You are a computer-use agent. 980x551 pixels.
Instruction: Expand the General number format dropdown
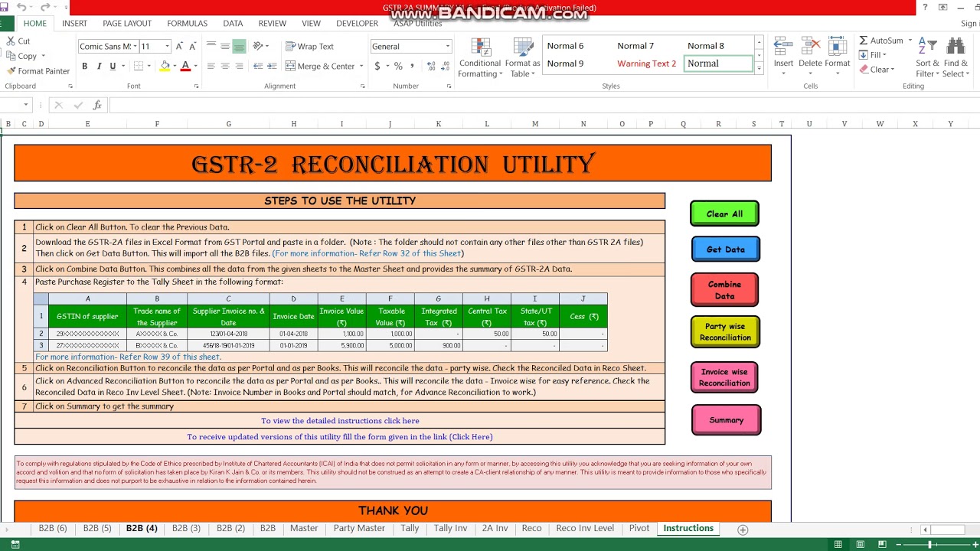click(448, 47)
